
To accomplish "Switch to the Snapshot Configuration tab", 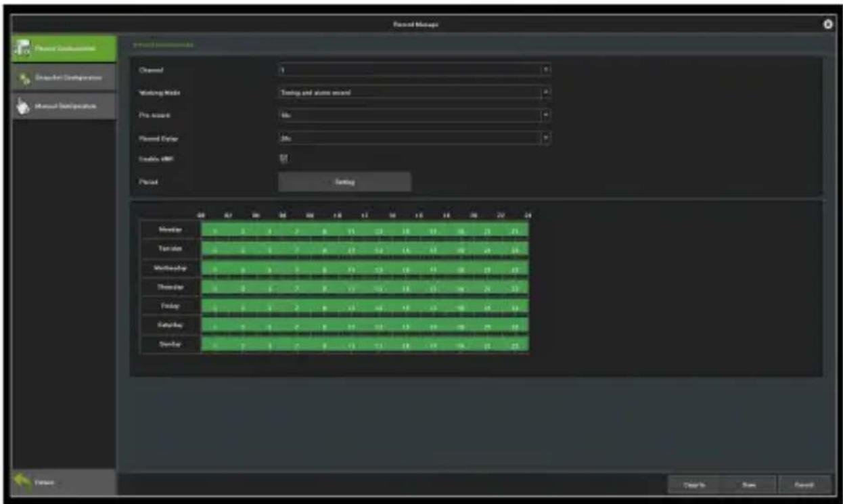I will point(64,78).
